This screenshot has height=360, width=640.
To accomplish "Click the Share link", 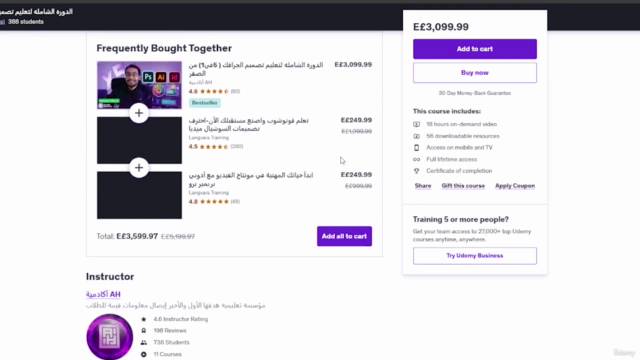I will pos(423,186).
